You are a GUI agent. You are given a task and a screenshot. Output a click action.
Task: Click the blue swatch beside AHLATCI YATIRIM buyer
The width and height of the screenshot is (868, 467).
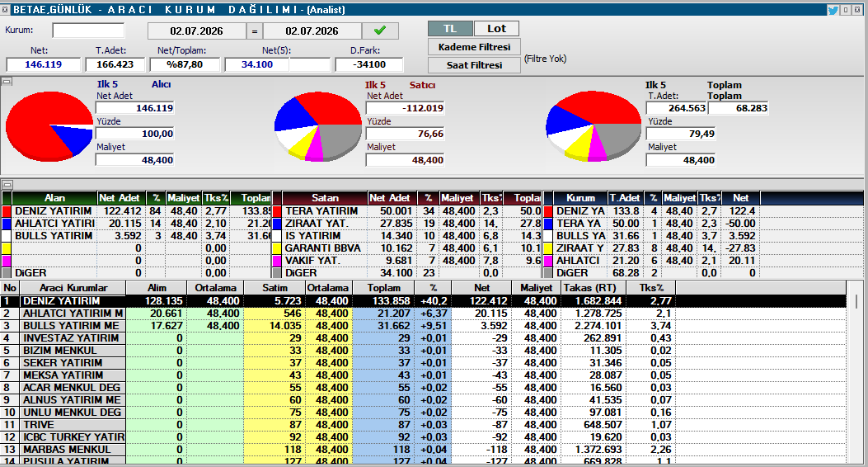(7, 224)
